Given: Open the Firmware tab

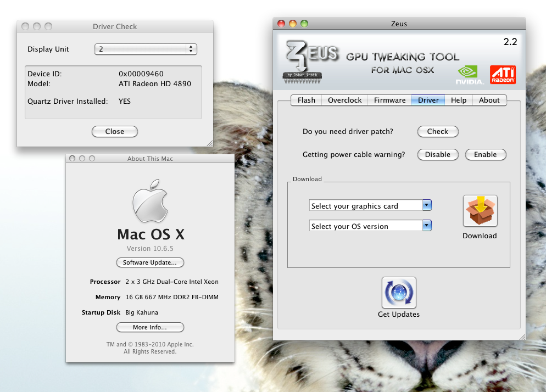Looking at the screenshot, I should (x=389, y=100).
